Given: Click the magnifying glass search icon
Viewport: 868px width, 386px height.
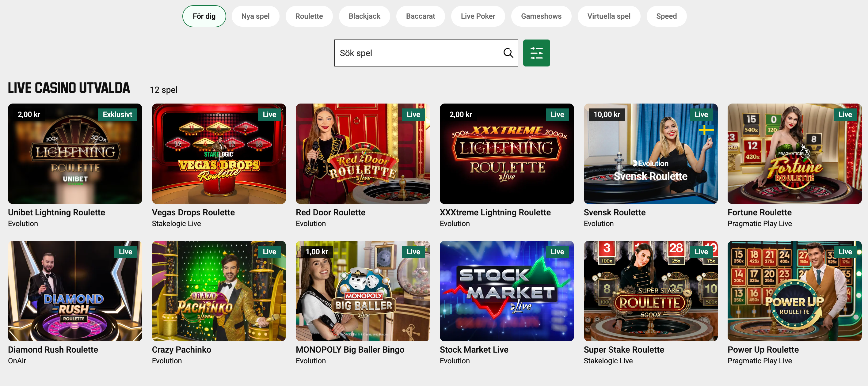Looking at the screenshot, I should click(x=508, y=53).
